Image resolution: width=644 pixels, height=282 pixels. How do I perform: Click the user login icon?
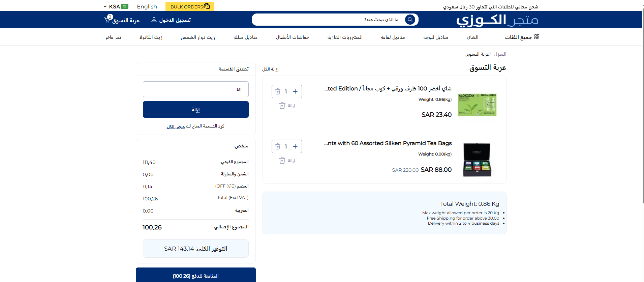tap(154, 20)
